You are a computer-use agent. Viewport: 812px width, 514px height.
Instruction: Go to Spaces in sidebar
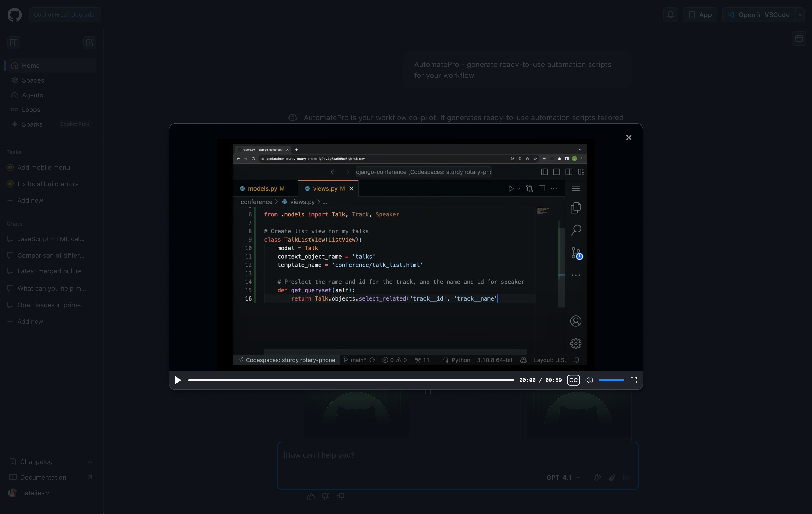[33, 80]
